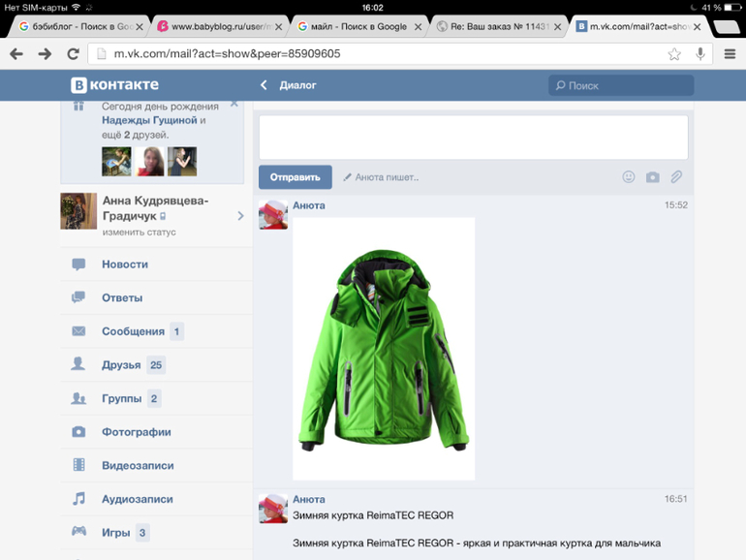Open the Chrome hamburger menu
The image size is (746, 560).
click(x=730, y=54)
